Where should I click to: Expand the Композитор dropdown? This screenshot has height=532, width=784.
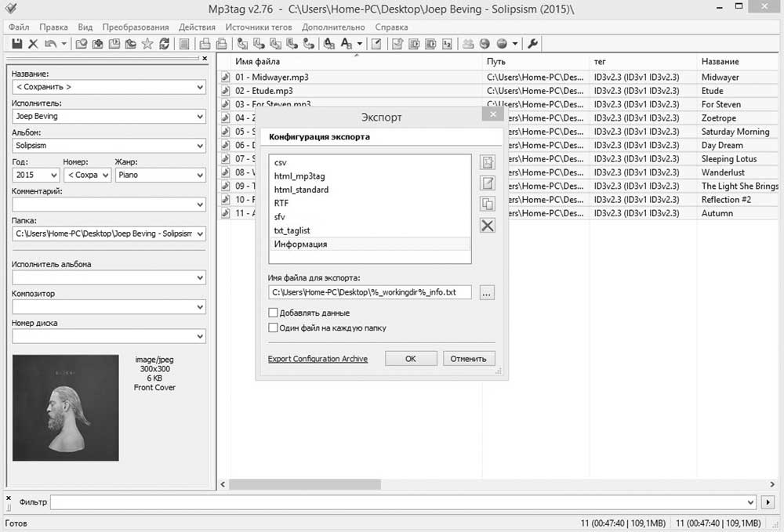click(x=200, y=307)
